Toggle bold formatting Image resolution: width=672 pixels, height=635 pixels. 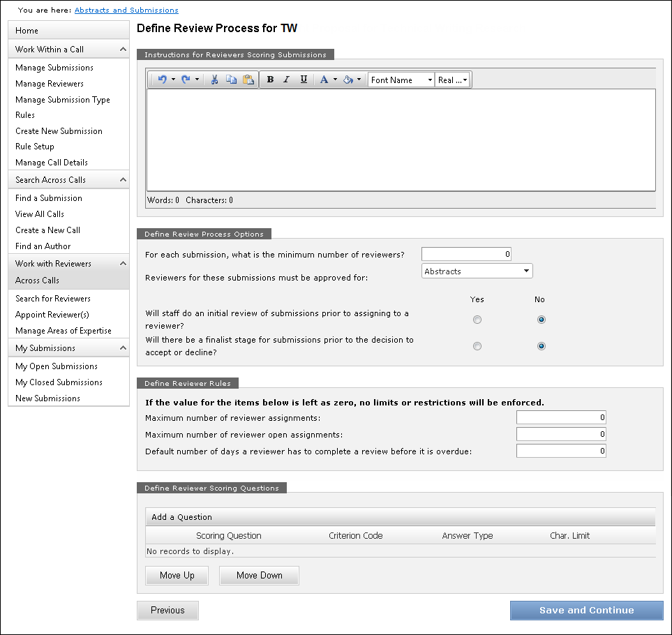(x=270, y=80)
